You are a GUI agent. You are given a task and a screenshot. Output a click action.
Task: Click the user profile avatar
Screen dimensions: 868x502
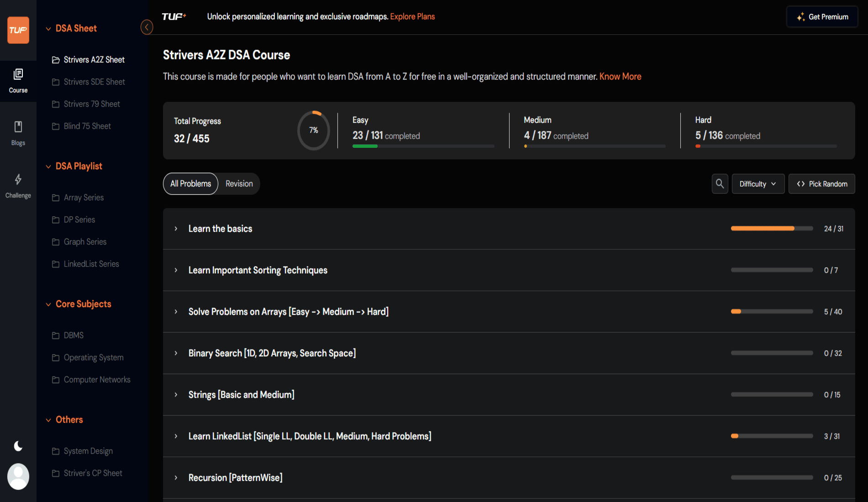(x=18, y=476)
